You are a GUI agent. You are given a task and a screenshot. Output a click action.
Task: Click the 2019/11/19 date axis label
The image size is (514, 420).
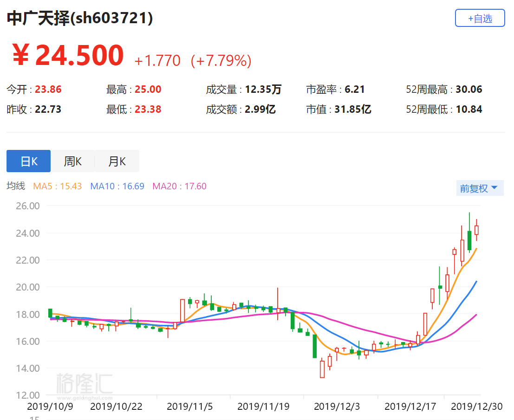[264, 406]
